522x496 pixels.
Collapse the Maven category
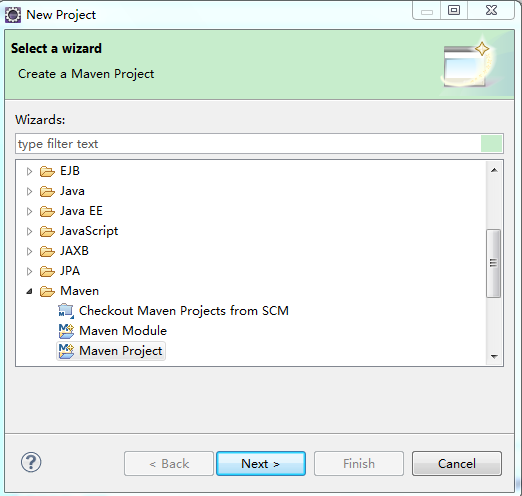[x=29, y=292]
